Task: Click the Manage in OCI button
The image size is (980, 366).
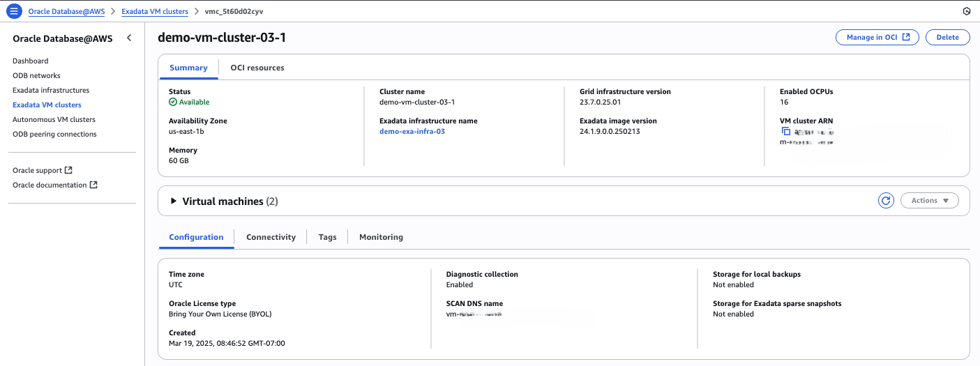Action: (877, 38)
